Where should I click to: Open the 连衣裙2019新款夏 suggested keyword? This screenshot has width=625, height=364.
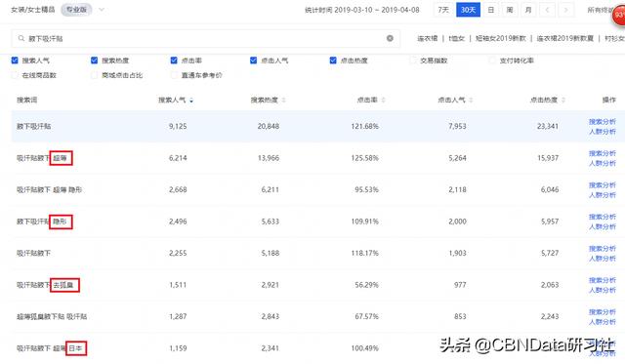564,38
